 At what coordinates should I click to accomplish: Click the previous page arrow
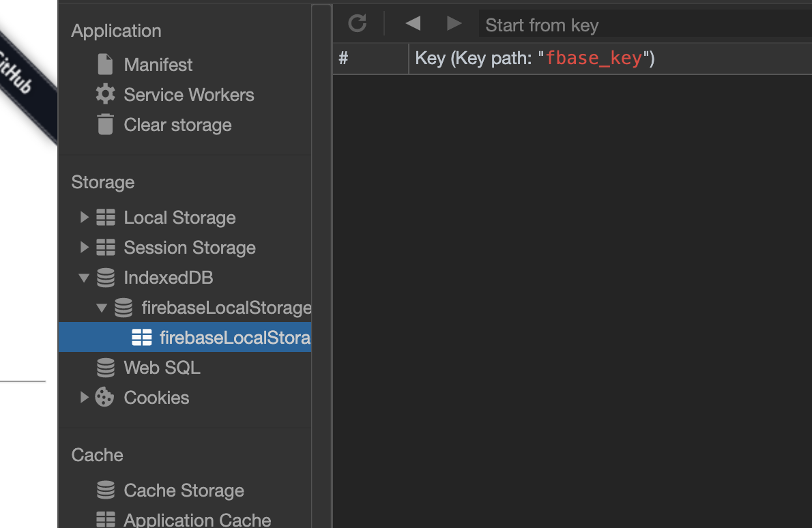(412, 23)
